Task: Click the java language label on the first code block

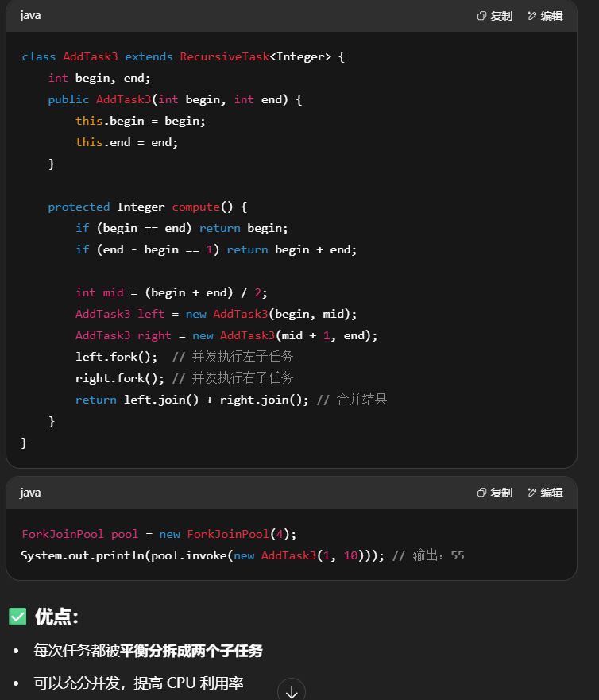Action: coord(30,16)
